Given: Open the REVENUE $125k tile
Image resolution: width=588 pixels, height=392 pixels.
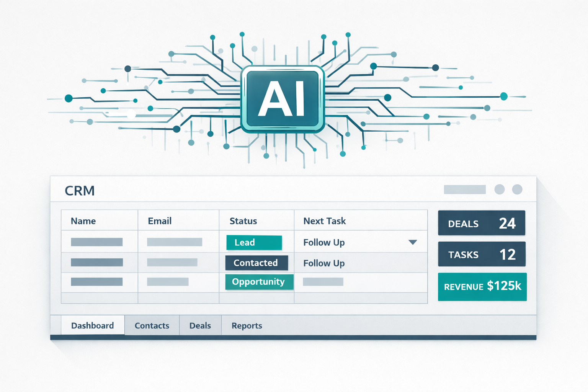Looking at the screenshot, I should point(482,286).
